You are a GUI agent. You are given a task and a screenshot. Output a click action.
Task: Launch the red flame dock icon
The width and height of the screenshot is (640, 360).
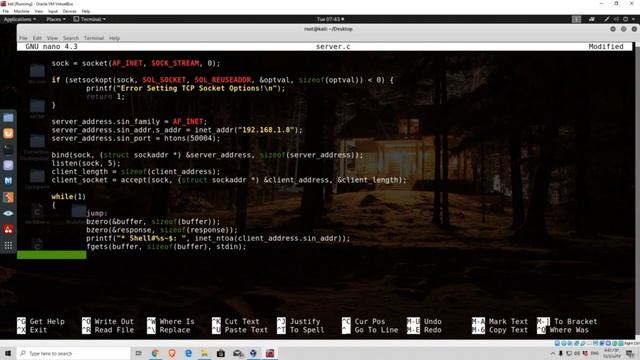coord(8,229)
